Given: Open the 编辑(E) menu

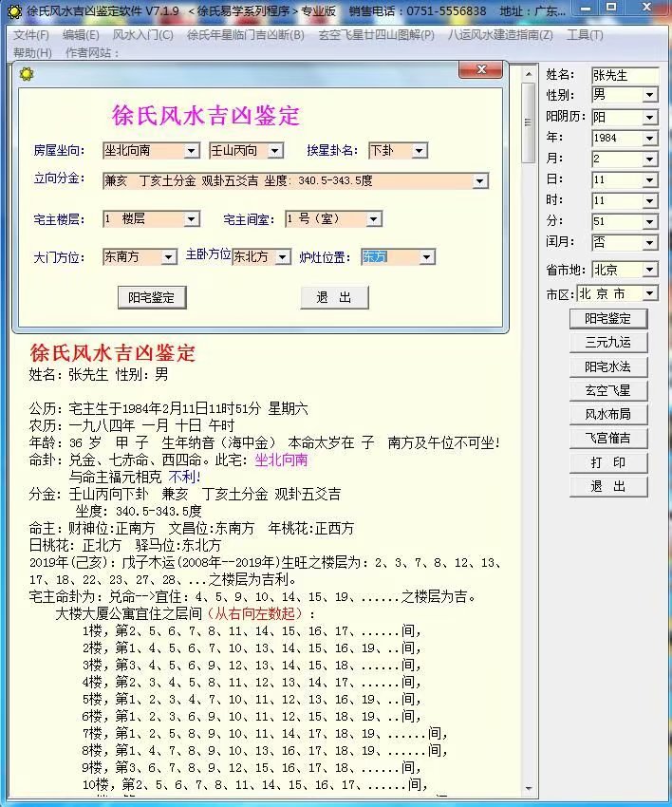Looking at the screenshot, I should [x=81, y=35].
